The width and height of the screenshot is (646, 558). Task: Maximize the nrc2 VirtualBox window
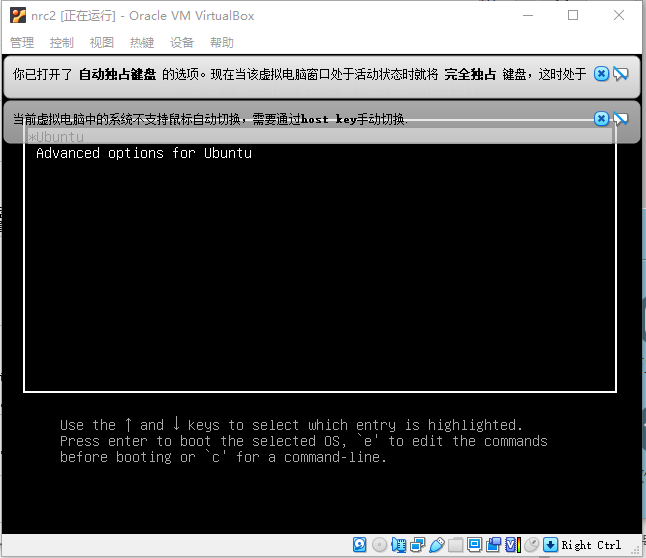573,16
